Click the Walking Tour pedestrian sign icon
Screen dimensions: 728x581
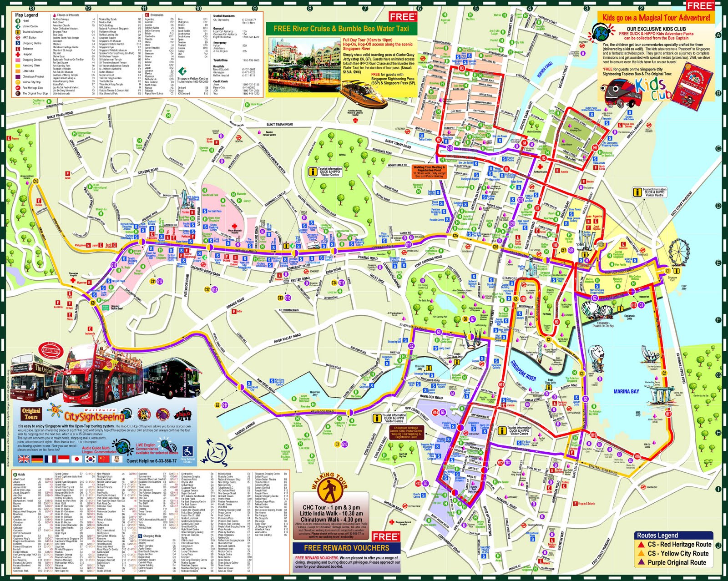click(x=330, y=490)
